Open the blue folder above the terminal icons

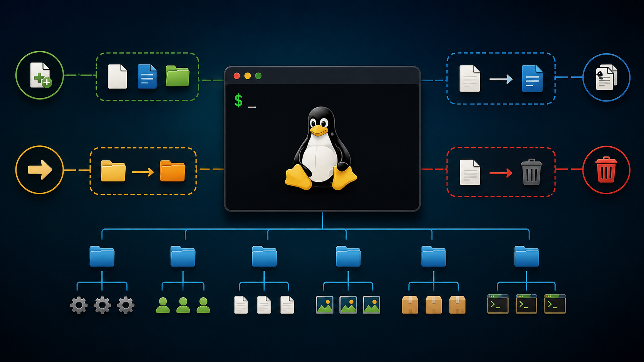527,256
